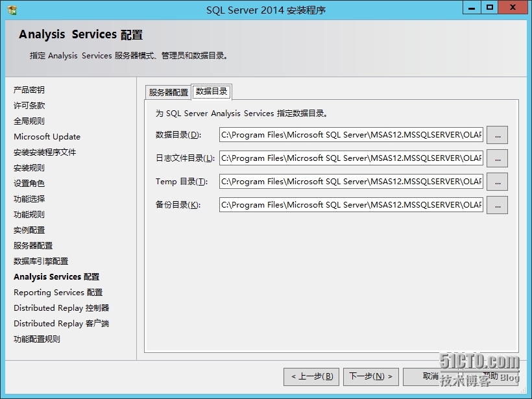Click the Temp 目录(T): field label

coord(182,182)
